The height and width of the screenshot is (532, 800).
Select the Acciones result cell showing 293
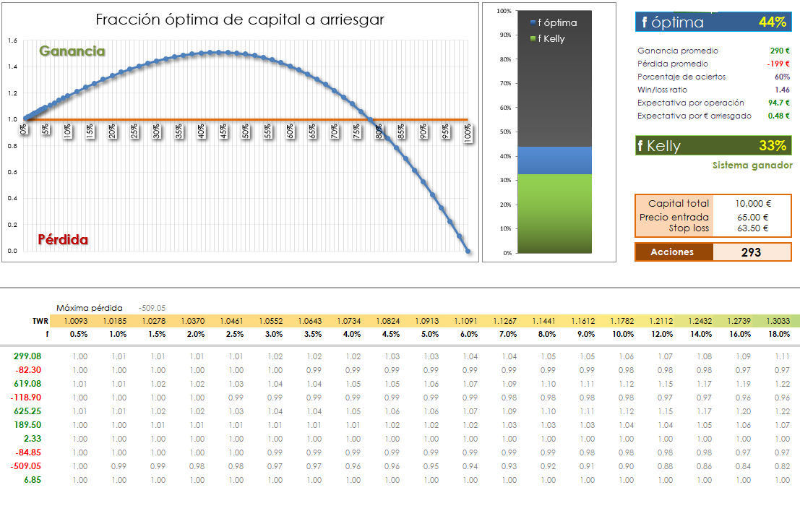[x=752, y=252]
